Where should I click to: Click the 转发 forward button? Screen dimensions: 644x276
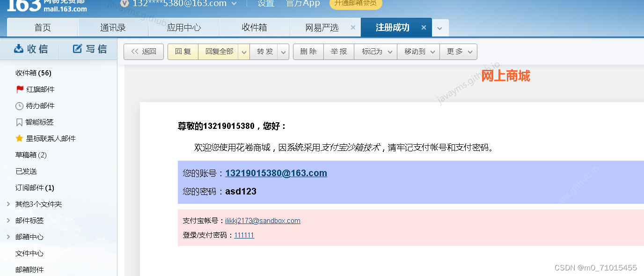pos(264,52)
